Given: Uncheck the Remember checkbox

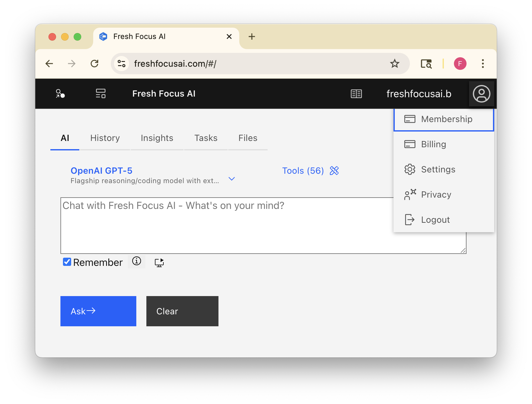Looking at the screenshot, I should (x=67, y=262).
